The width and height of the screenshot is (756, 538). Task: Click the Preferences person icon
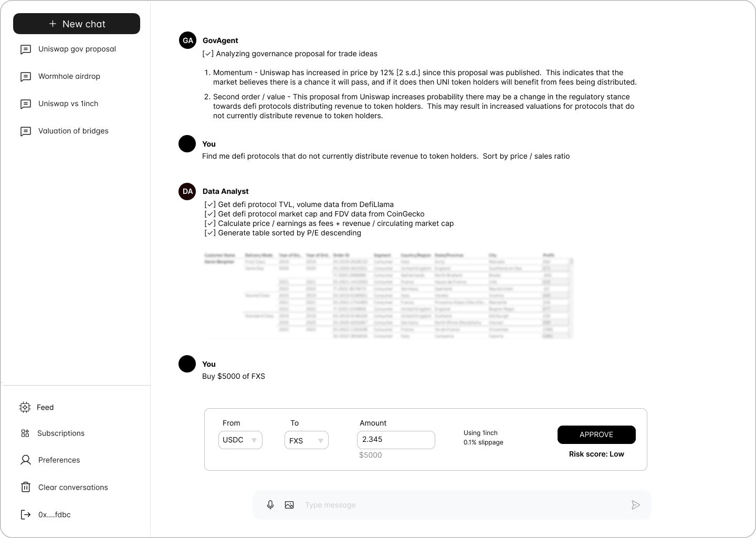click(x=25, y=460)
